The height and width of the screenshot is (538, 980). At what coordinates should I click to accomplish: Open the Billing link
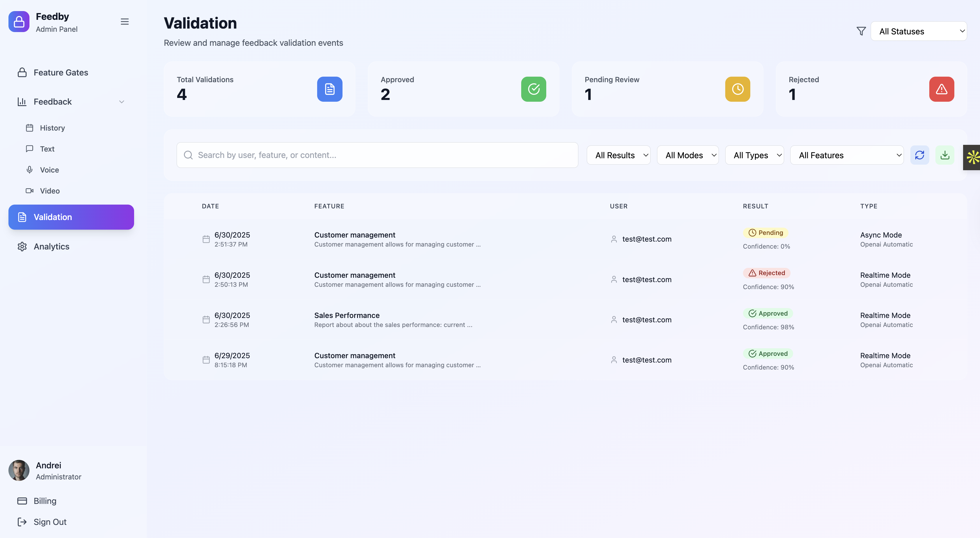pyautogui.click(x=45, y=501)
